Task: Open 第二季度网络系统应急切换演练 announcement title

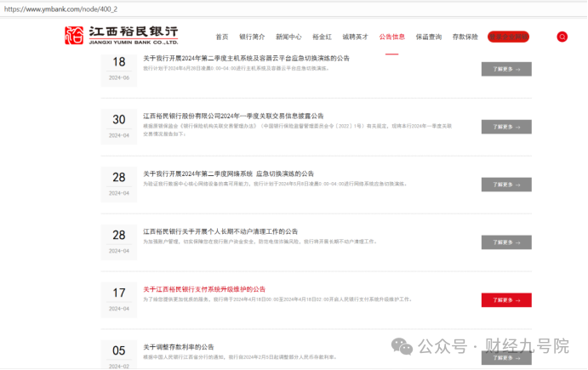Action: [x=228, y=174]
